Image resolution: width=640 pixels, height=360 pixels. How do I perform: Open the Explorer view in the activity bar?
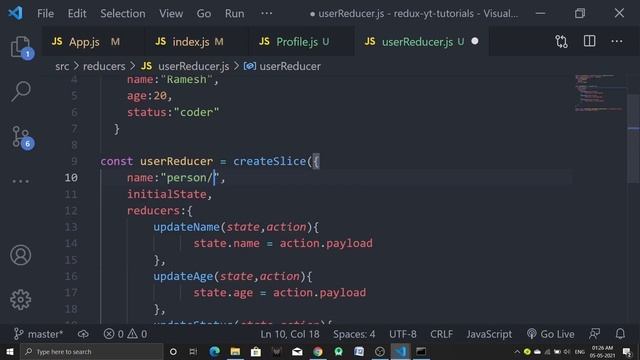[20, 47]
